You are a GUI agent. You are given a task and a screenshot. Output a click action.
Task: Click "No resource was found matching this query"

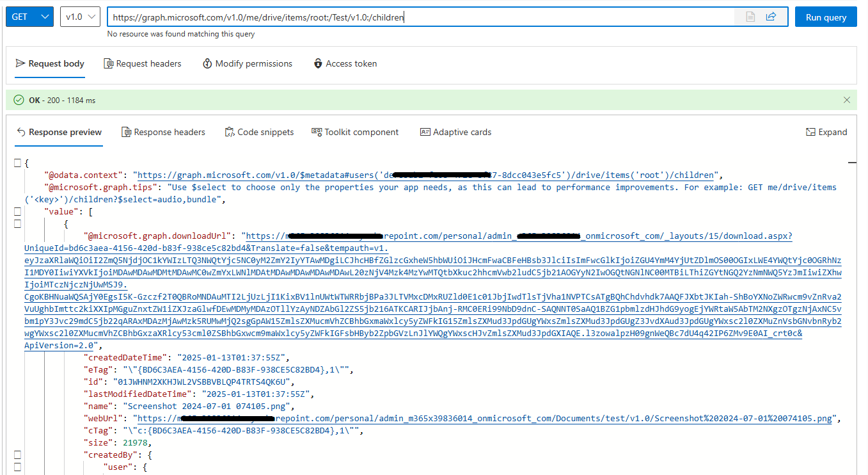coord(181,34)
